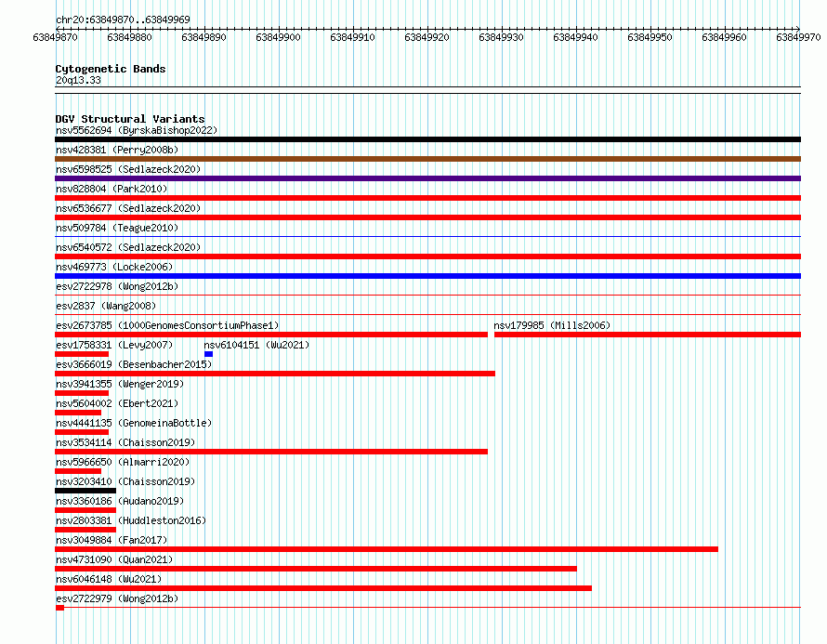827x644 pixels.
Task: Select nsv3941355 (Wenger2019) label
Action: [x=120, y=384]
